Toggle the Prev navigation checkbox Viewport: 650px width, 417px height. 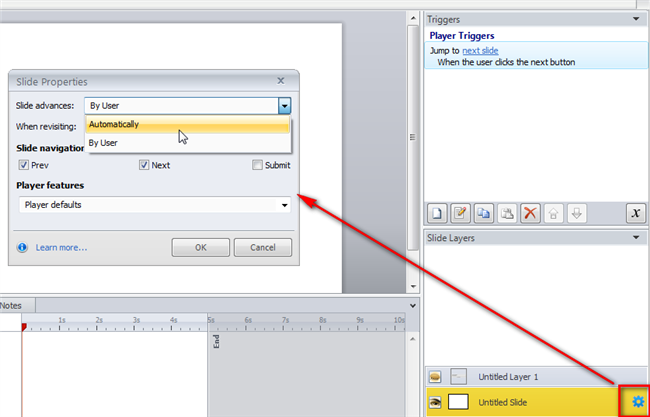click(23, 165)
